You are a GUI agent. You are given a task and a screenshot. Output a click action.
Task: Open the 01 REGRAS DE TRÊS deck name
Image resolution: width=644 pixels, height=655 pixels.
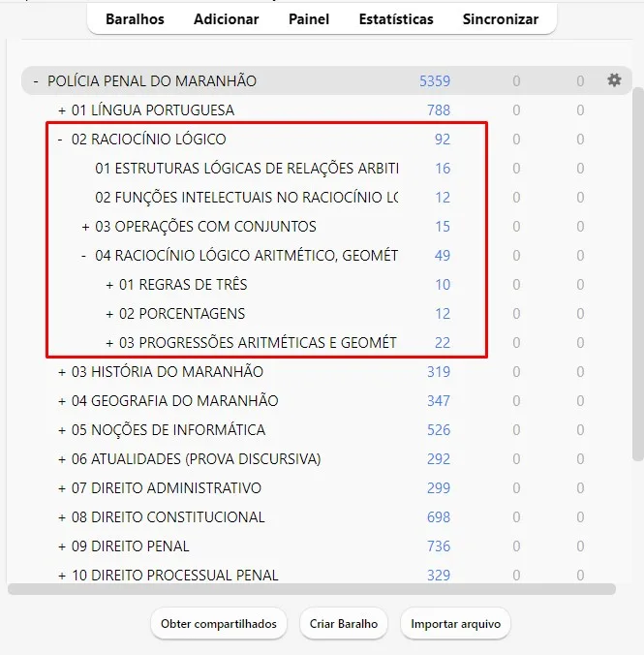[183, 285]
